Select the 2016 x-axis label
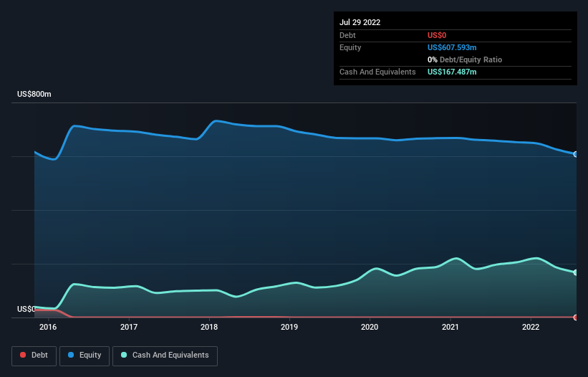Viewport: 588px width, 377px height. (x=48, y=327)
